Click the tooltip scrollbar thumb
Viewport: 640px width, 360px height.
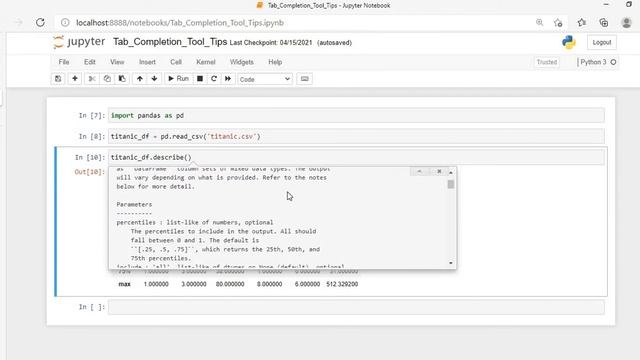pyautogui.click(x=451, y=184)
